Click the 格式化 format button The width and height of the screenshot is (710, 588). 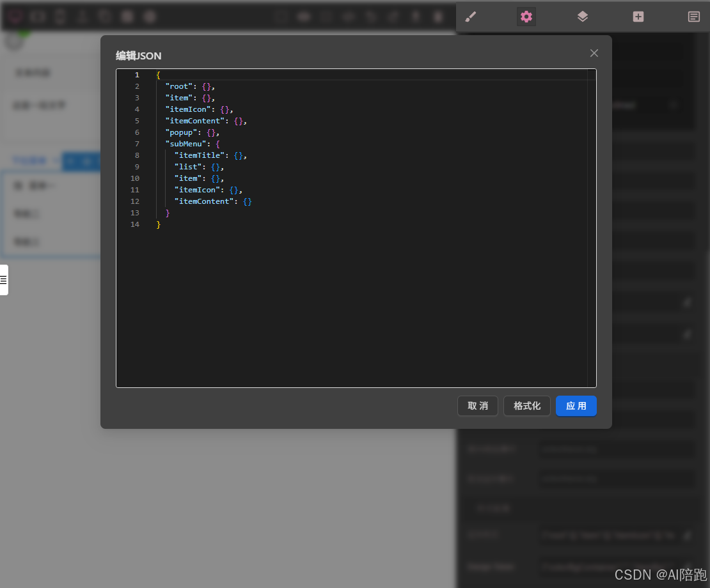click(527, 406)
